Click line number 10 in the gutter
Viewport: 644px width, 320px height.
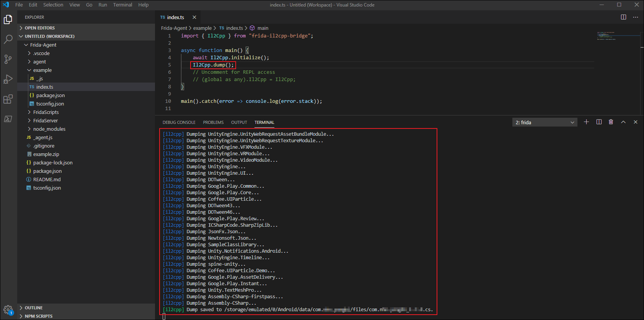pyautogui.click(x=168, y=101)
